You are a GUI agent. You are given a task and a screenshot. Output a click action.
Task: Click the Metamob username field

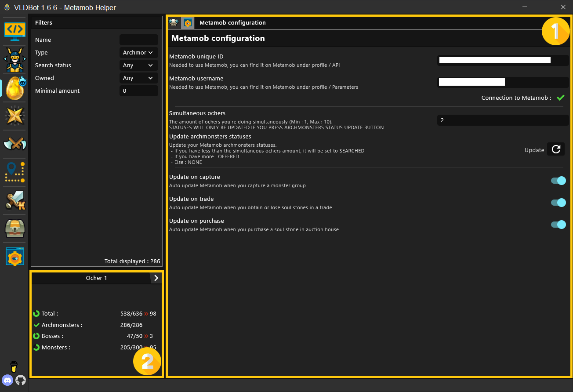tap(503, 82)
